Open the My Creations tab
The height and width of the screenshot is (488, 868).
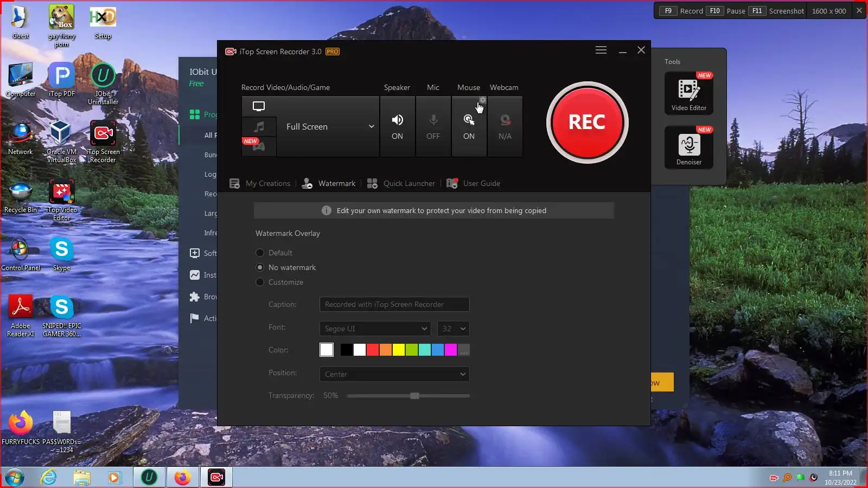click(x=260, y=183)
